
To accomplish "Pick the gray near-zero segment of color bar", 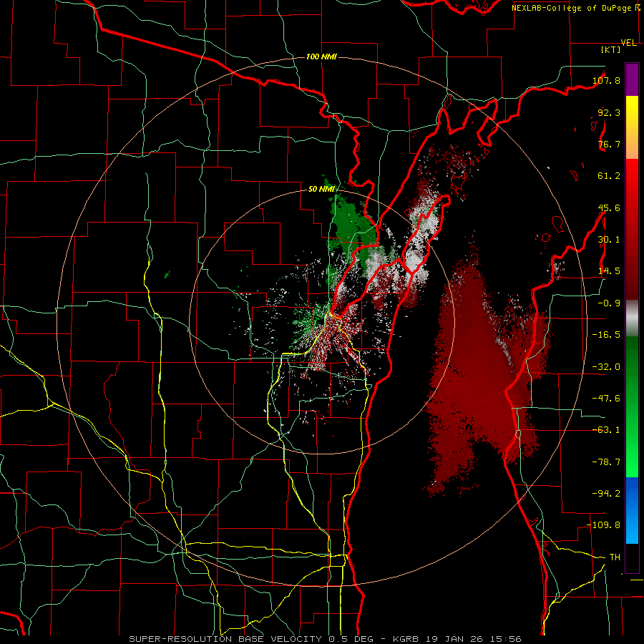I will click(x=632, y=318).
